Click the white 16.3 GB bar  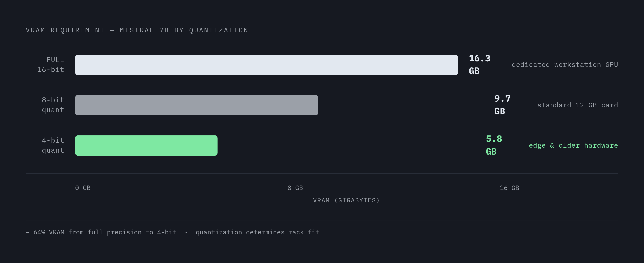(267, 65)
